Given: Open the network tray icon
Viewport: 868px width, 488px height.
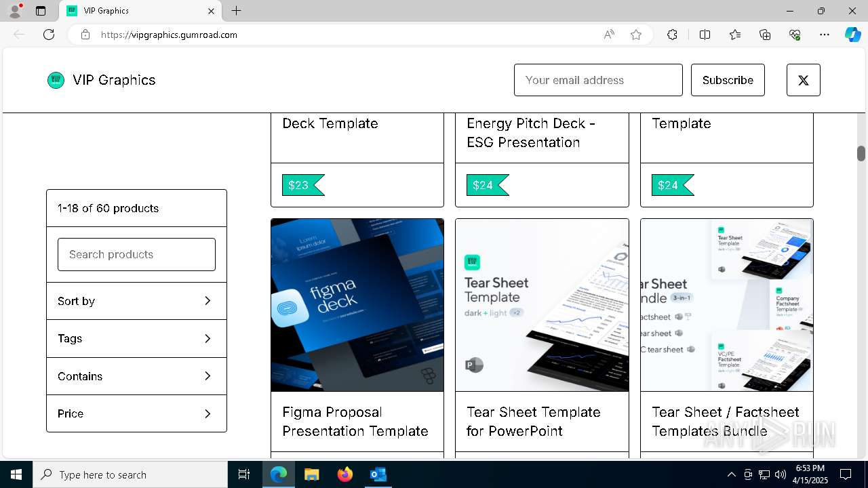Looking at the screenshot, I should coord(764,474).
